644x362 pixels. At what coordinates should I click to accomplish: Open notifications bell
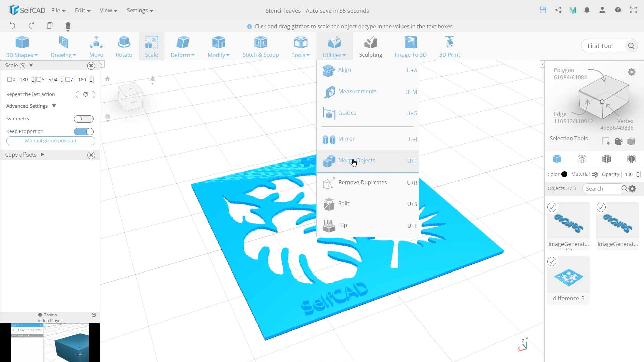click(x=587, y=10)
